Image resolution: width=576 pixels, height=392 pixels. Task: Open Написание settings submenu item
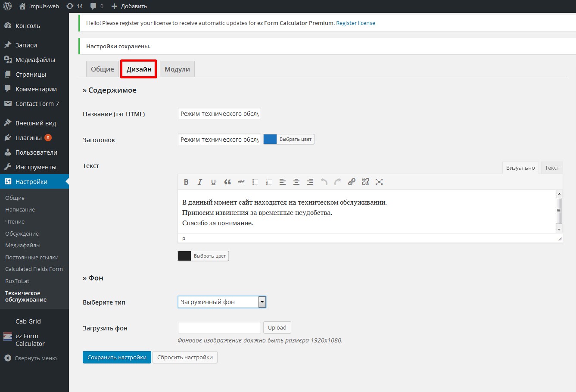[20, 210]
